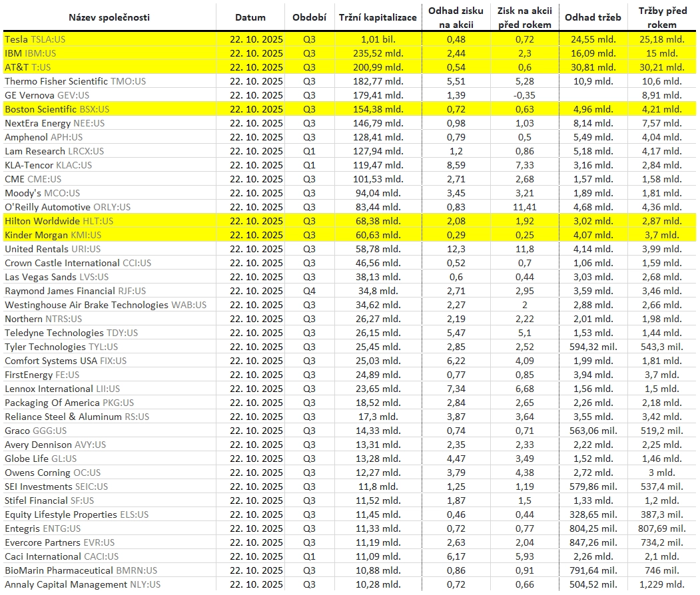Sort by 'Tržní kapitalizace' header
700x595 pixels.
[x=378, y=17]
